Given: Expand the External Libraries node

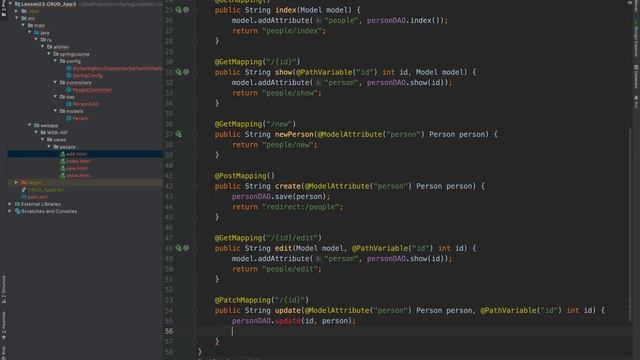Looking at the screenshot, I should (x=10, y=204).
